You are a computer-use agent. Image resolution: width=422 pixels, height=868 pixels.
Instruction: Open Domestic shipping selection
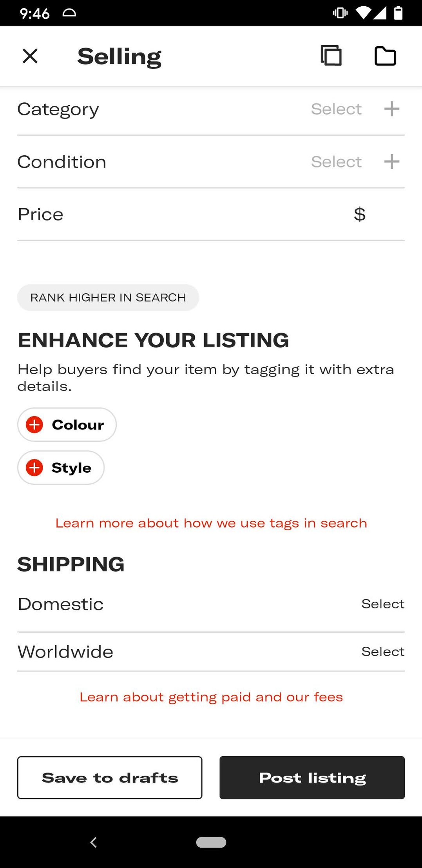tap(383, 604)
